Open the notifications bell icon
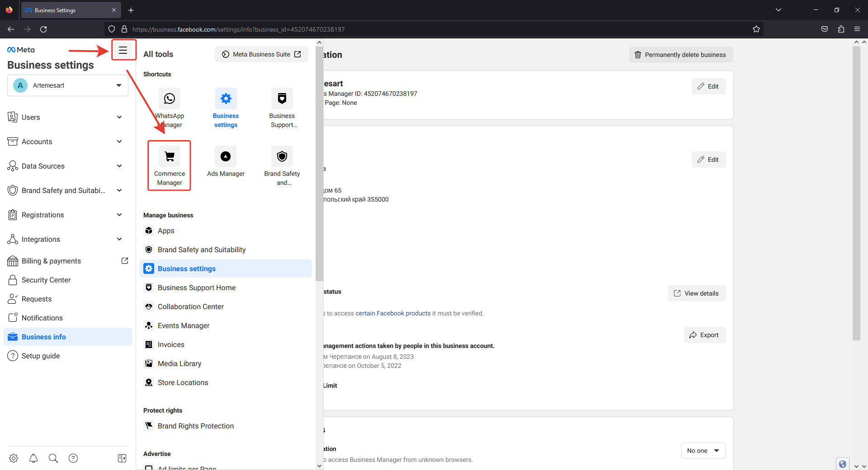 coord(33,458)
